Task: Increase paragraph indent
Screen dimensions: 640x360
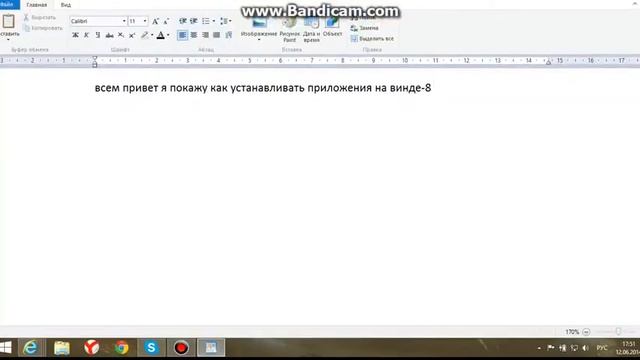Action: click(x=194, y=21)
